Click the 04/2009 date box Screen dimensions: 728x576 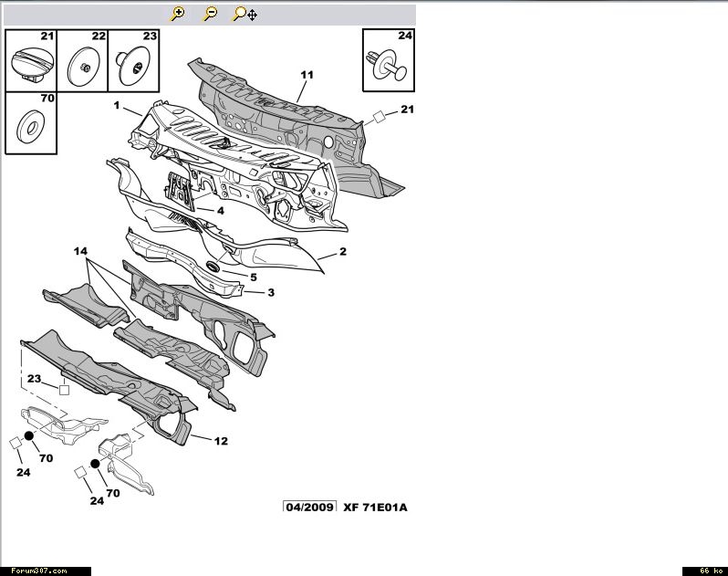(309, 507)
